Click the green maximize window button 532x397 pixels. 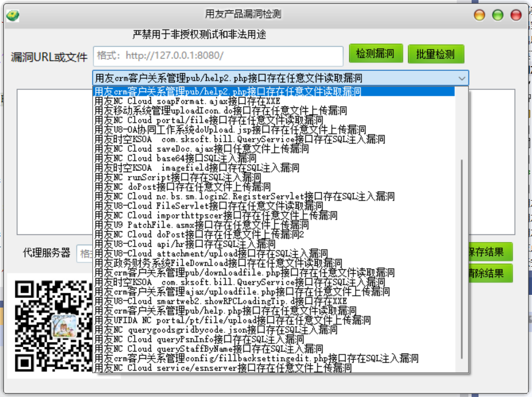pos(498,15)
